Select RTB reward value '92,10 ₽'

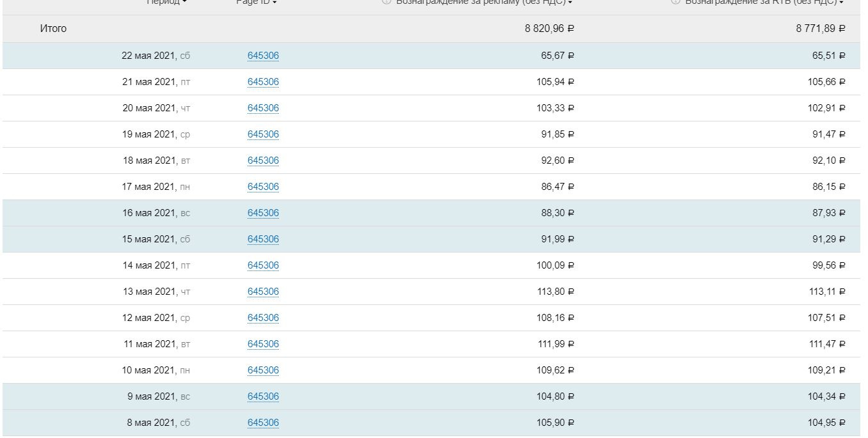click(x=829, y=160)
